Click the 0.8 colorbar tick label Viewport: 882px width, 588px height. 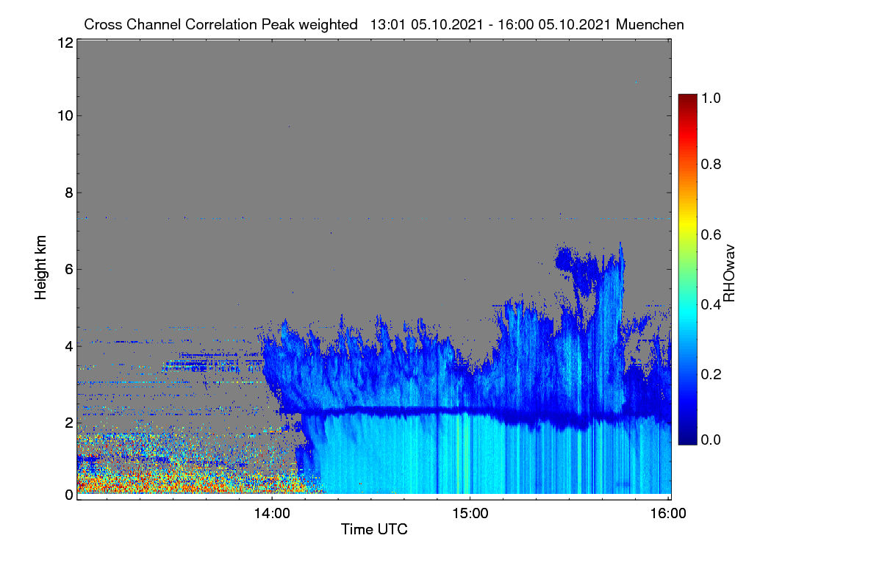[x=712, y=164]
